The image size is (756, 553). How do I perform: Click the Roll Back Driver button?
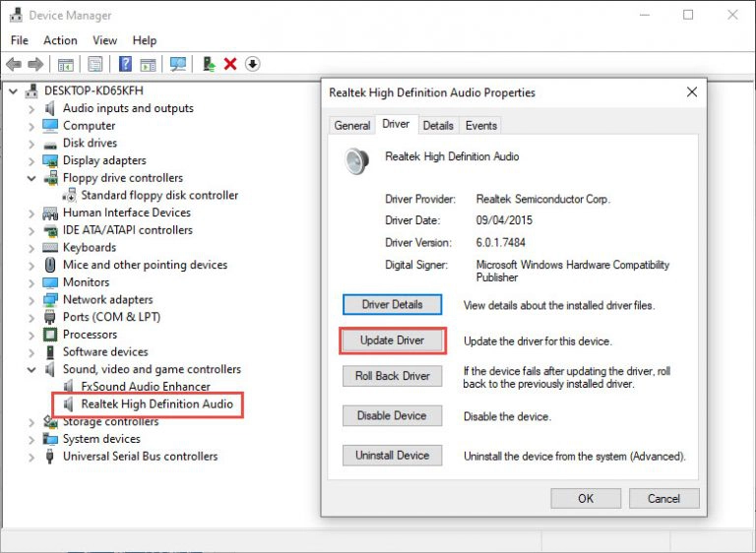coord(393,376)
